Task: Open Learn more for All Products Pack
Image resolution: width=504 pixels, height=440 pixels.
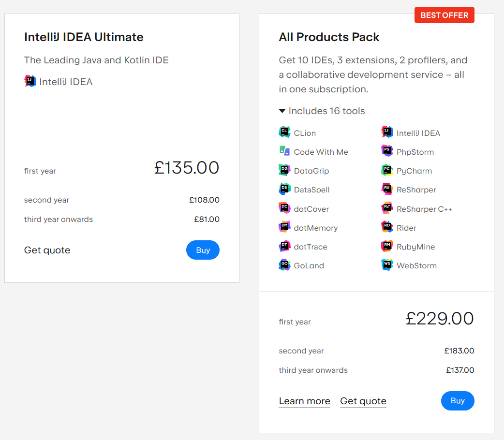Action: pyautogui.click(x=304, y=401)
